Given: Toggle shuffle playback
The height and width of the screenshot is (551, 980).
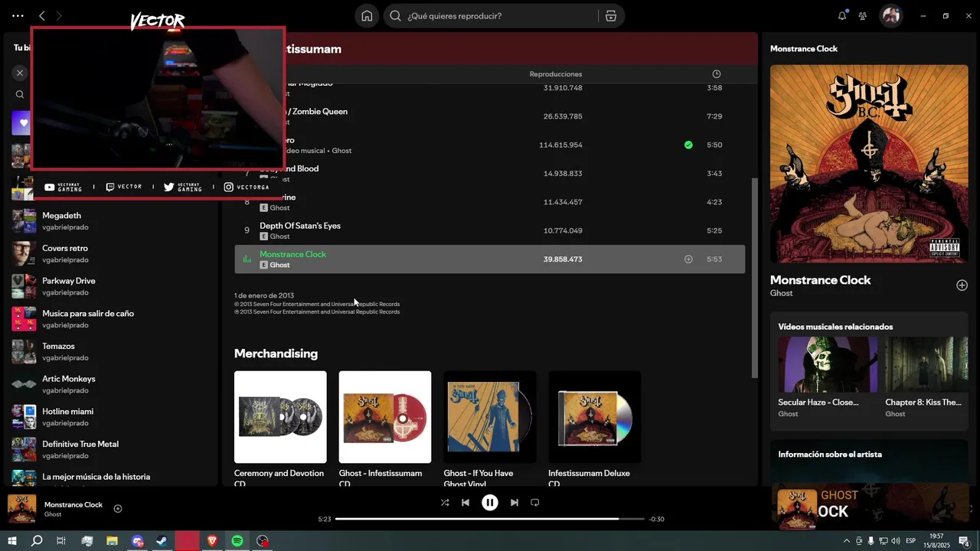Looking at the screenshot, I should pyautogui.click(x=445, y=503).
